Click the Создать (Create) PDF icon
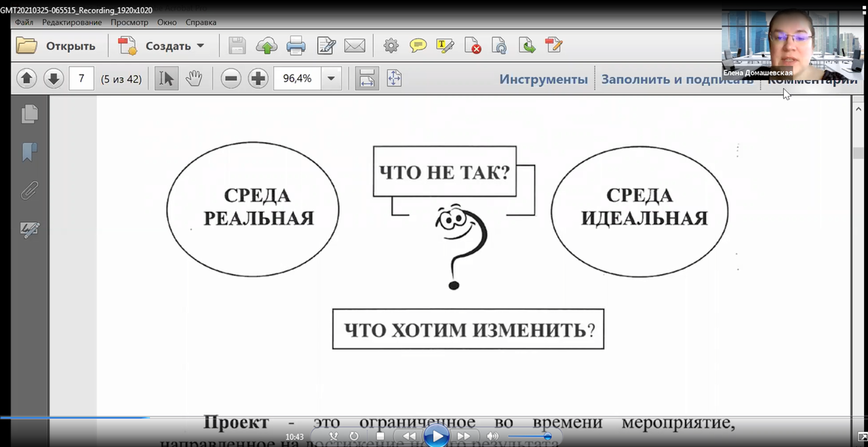This screenshot has height=447, width=868. point(127,46)
